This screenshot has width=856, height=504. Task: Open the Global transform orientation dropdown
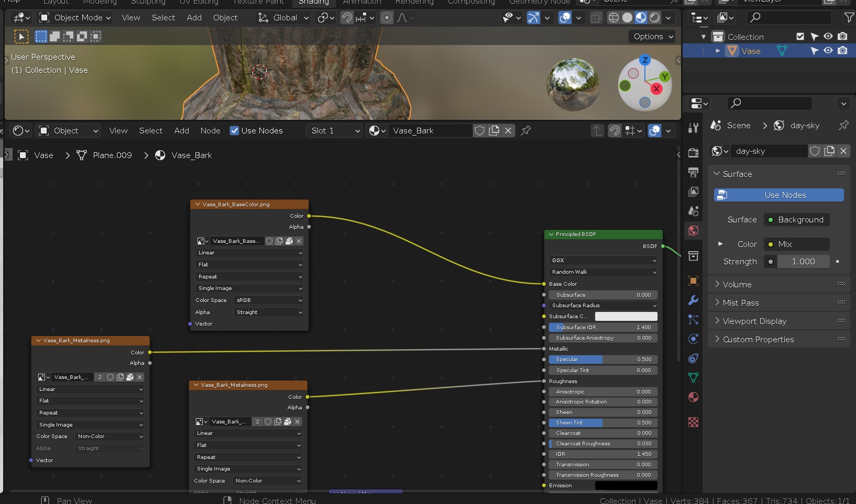[x=282, y=18]
